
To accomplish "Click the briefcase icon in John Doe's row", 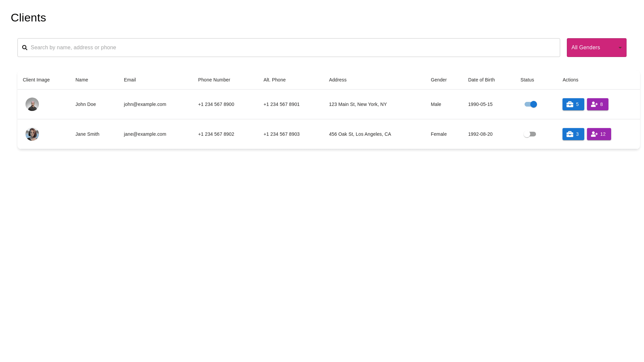I will [570, 104].
